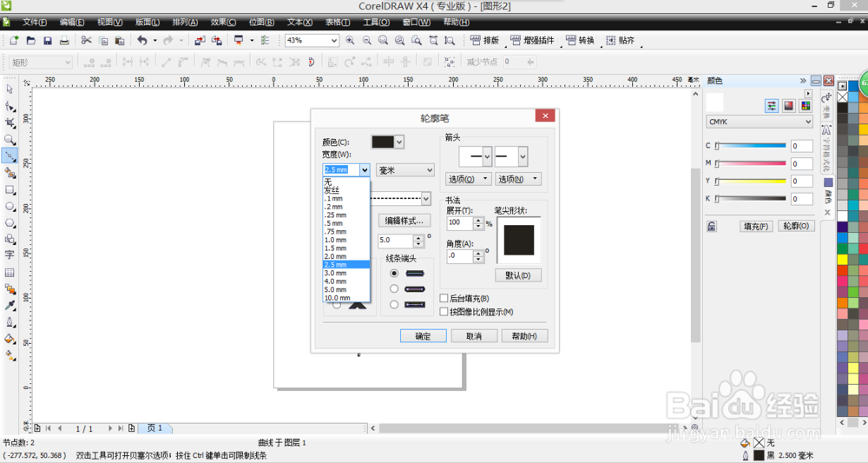This screenshot has width=868, height=463.
Task: Click the 取消 button in the dialog
Action: coord(474,336)
